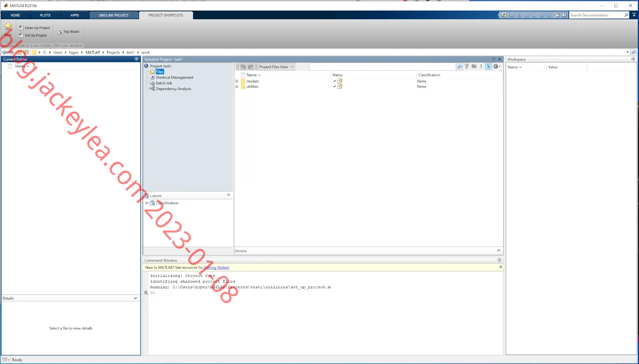
Task: Open the Top Model shortcut
Action: pyautogui.click(x=68, y=32)
